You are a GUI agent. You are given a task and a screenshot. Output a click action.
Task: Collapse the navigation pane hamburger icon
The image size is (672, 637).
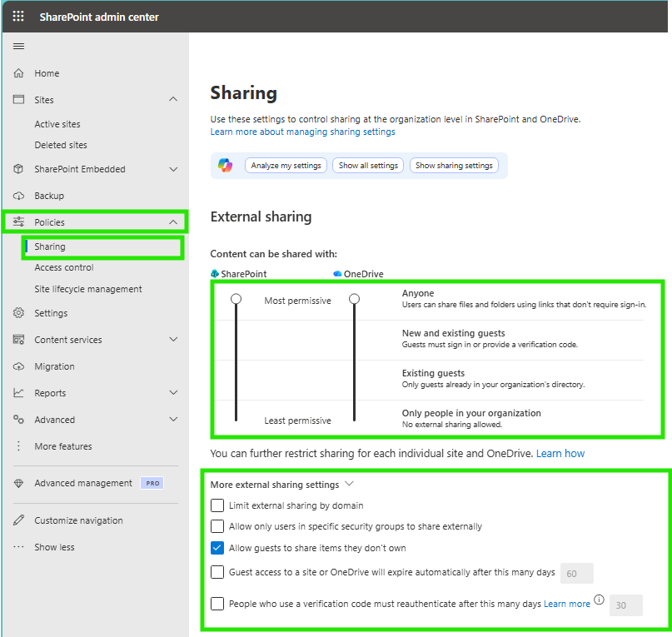click(x=18, y=47)
